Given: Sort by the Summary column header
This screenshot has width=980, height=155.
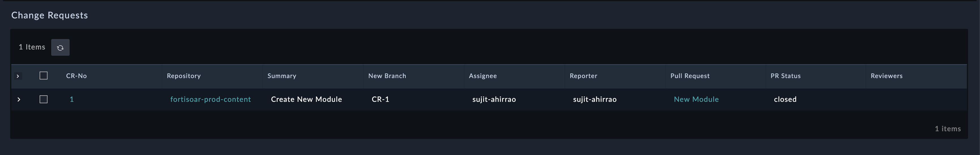Looking at the screenshot, I should 282,76.
